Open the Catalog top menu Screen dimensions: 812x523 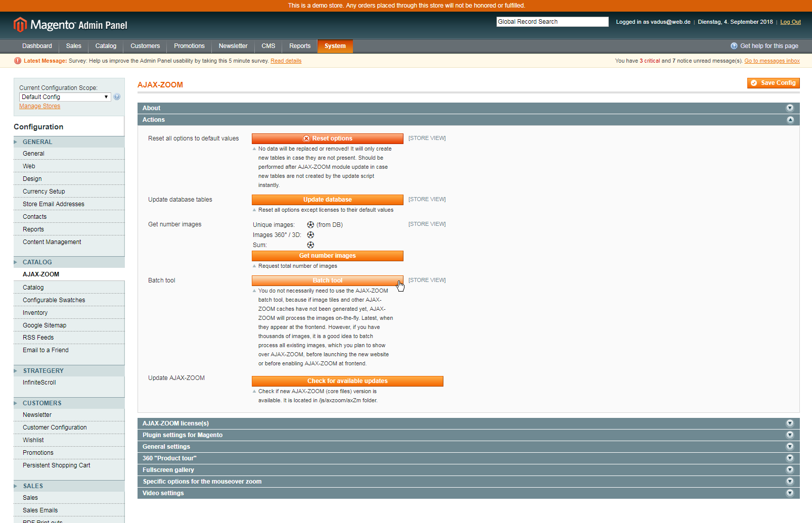coord(106,46)
